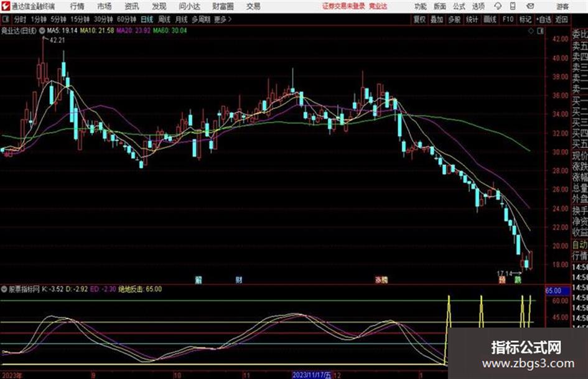Switch to 5分钟 period tab
This screenshot has height=379, width=588.
point(58,19)
